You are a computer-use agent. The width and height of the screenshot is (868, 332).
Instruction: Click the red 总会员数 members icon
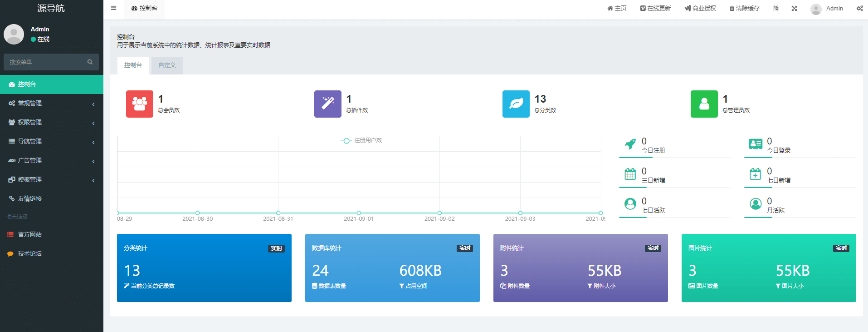[139, 104]
